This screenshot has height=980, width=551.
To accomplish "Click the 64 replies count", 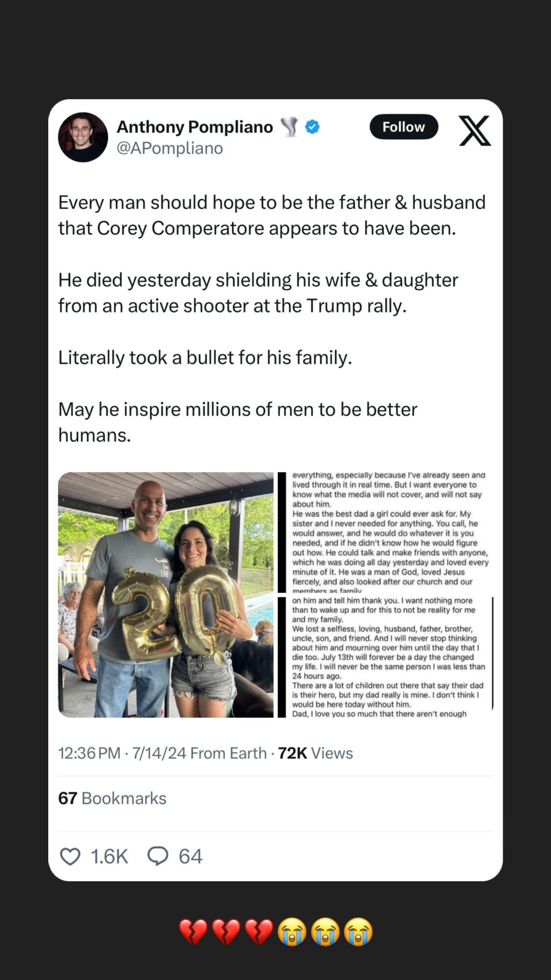I will pos(190,856).
